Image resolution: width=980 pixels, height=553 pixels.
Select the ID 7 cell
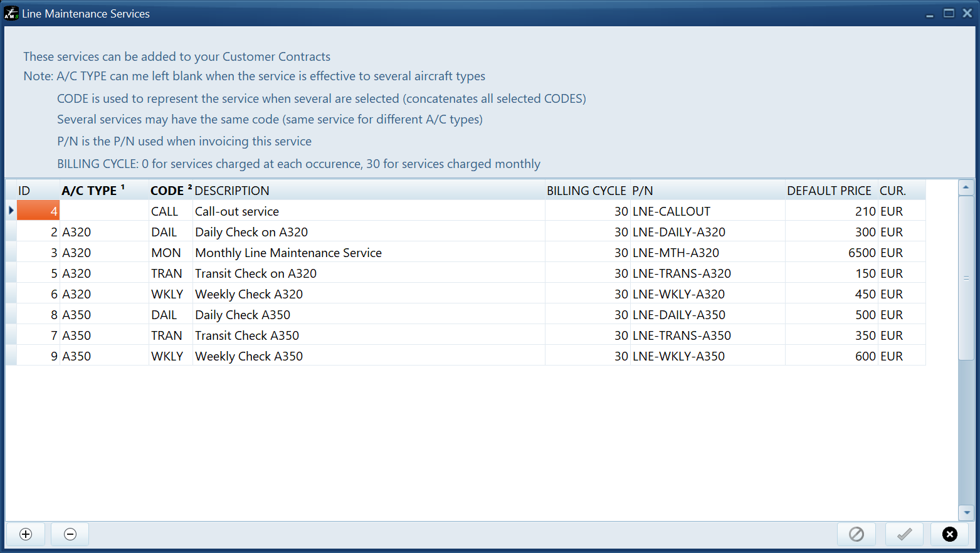click(x=38, y=335)
